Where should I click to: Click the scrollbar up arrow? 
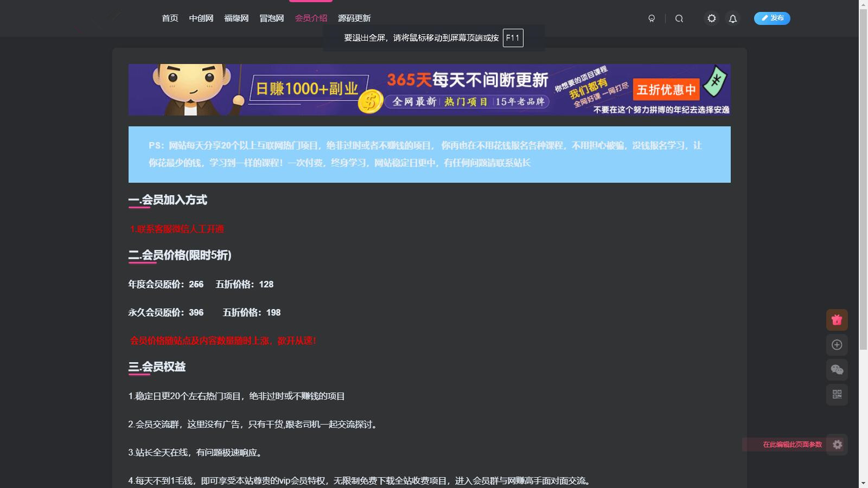click(x=863, y=4)
